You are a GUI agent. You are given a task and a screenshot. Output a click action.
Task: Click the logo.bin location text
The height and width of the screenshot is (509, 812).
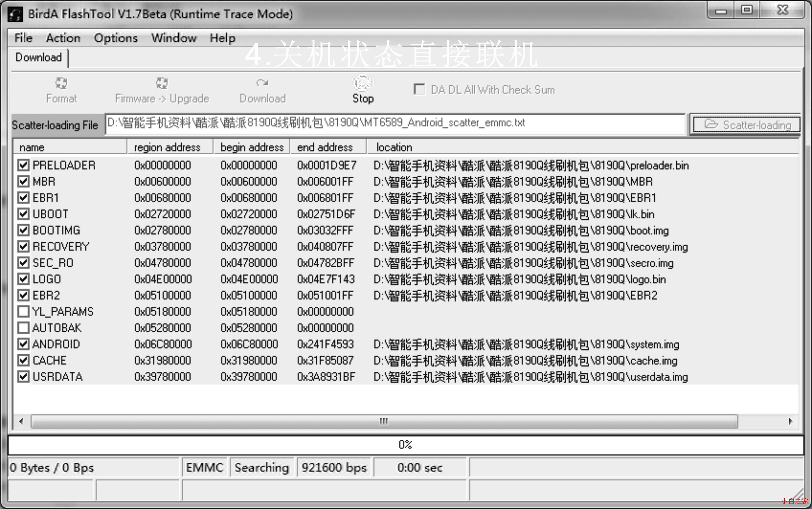pos(520,279)
